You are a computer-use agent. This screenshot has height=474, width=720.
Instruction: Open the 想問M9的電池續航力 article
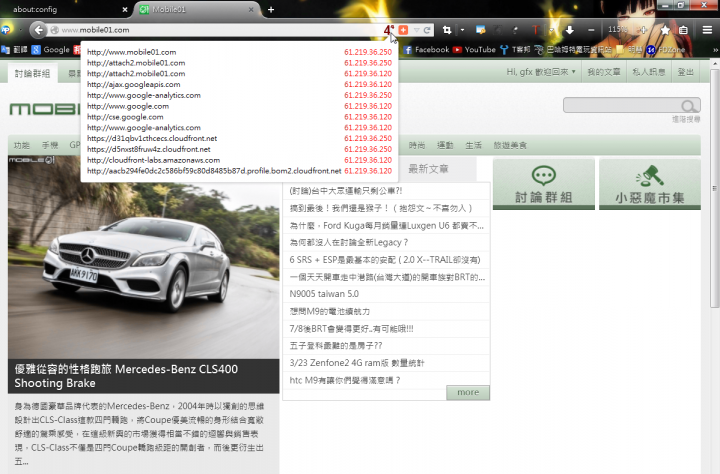[330, 311]
